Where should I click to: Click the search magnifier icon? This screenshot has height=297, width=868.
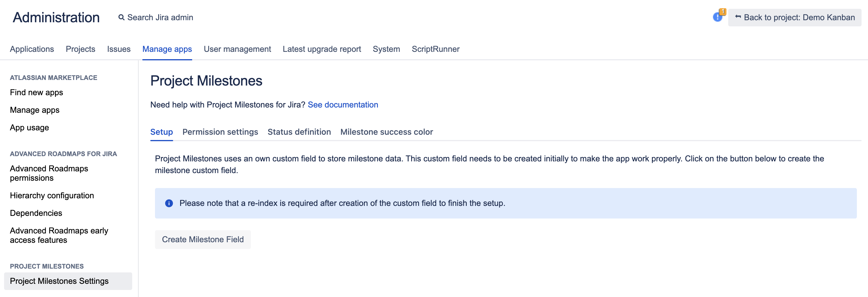coord(121,17)
